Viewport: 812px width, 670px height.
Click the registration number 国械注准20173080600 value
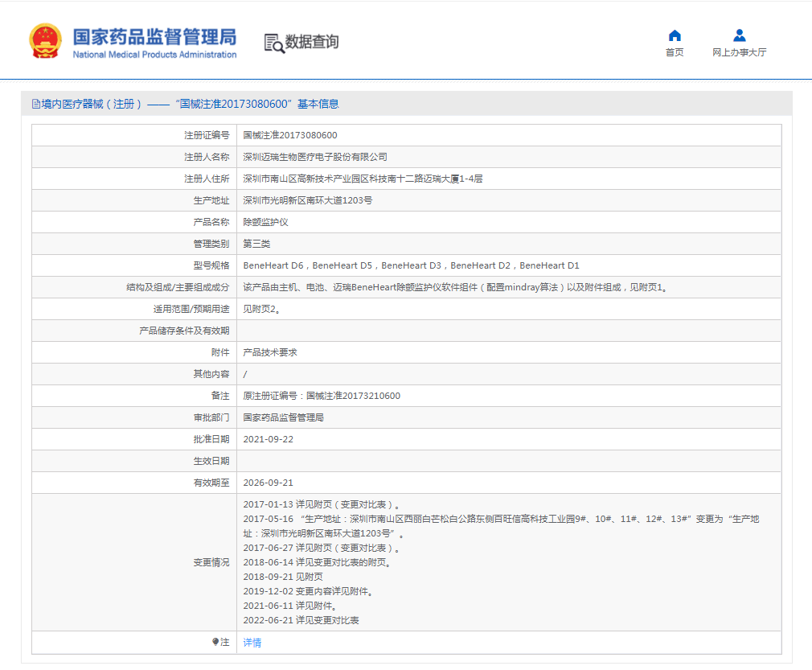pos(290,135)
